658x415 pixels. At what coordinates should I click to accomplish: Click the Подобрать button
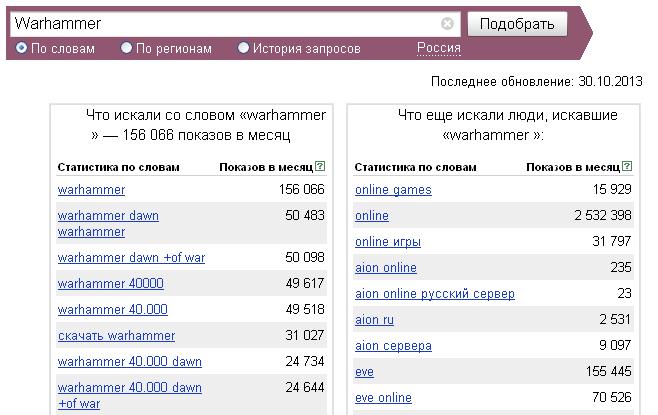coord(517,24)
